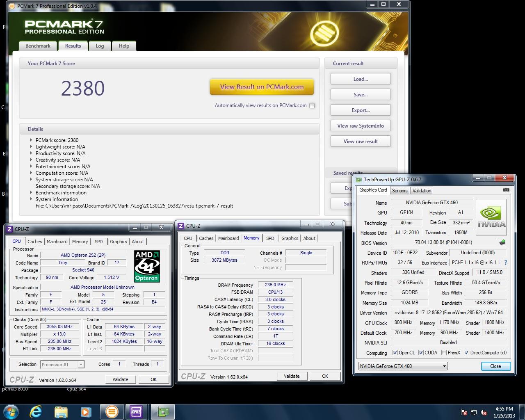Screen dimensions: 525x420
Task: Open the PCMark Help tab
Action: (x=124, y=46)
